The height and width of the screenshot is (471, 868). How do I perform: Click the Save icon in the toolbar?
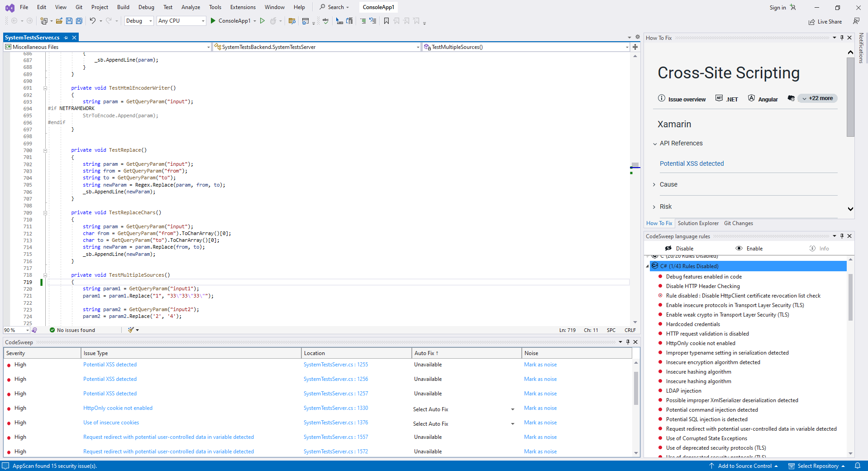[69, 21]
